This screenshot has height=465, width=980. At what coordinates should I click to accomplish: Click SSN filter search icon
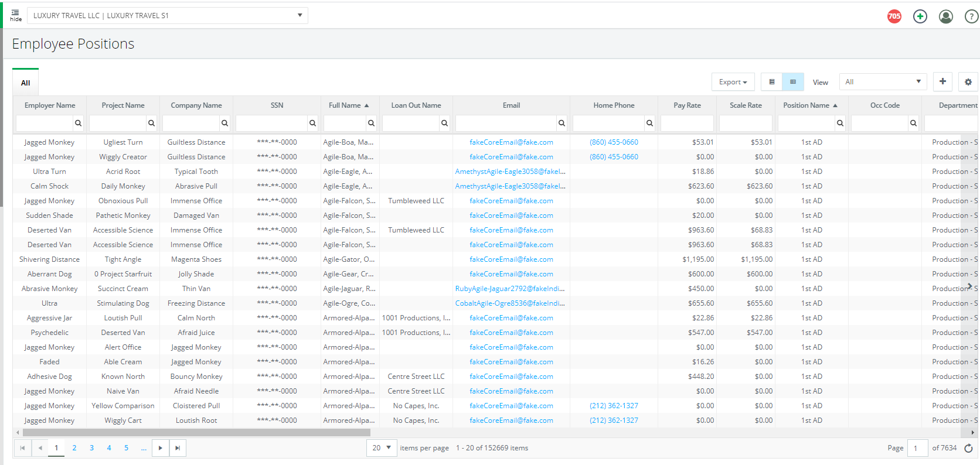(312, 123)
